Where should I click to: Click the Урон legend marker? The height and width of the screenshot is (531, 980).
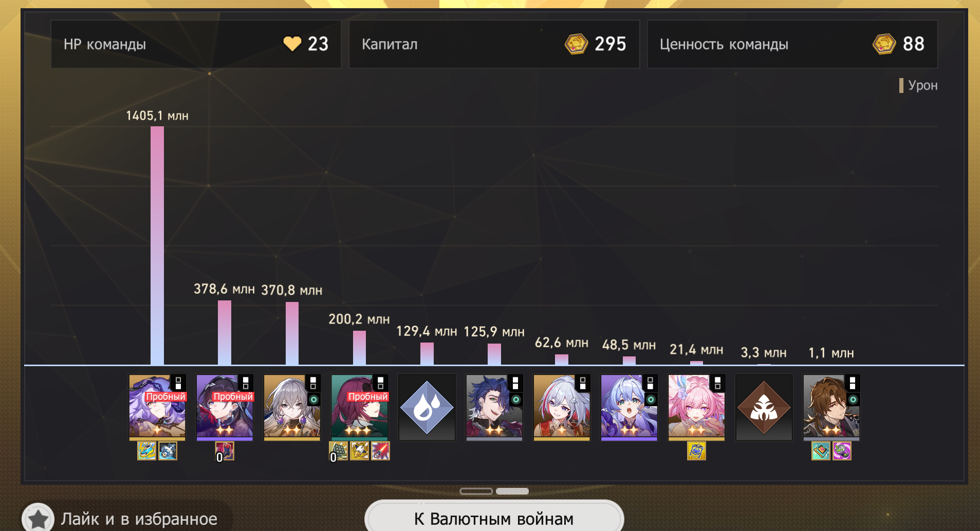[x=901, y=85]
